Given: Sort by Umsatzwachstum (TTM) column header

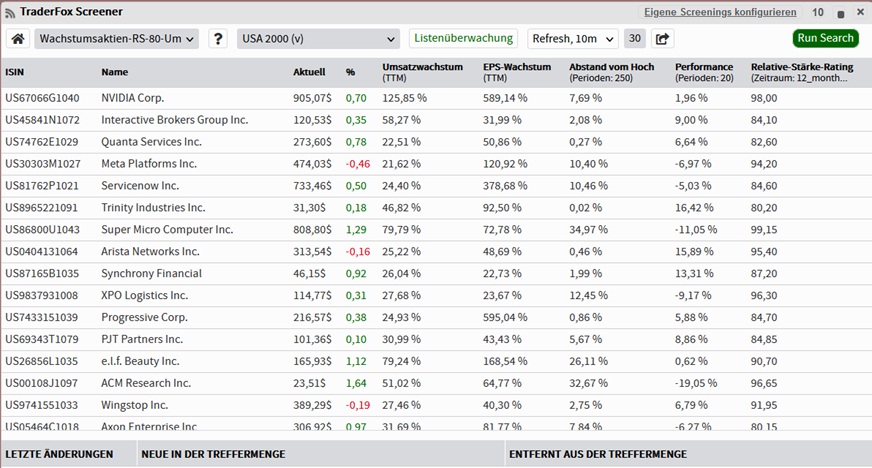Looking at the screenshot, I should pyautogui.click(x=422, y=72).
